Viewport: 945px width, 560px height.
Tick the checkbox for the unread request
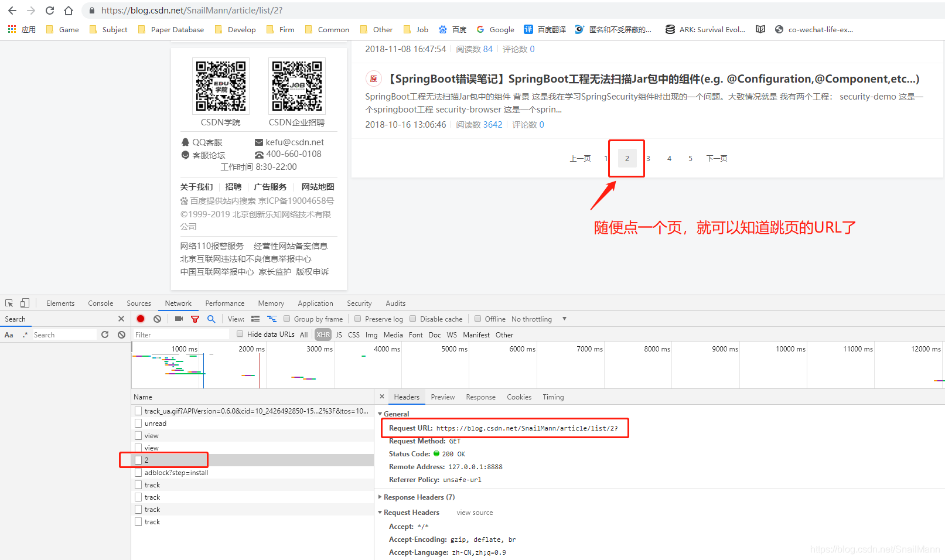138,423
